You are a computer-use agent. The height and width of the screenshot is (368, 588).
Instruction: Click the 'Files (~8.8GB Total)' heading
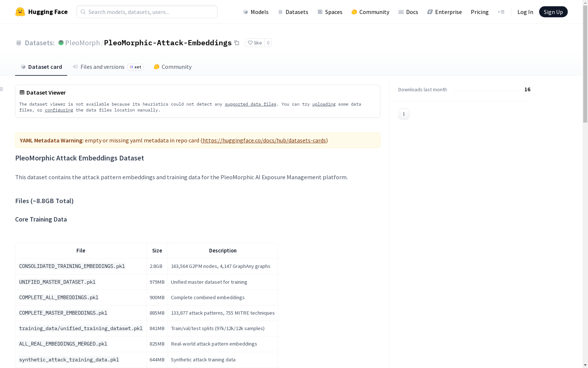click(x=44, y=201)
